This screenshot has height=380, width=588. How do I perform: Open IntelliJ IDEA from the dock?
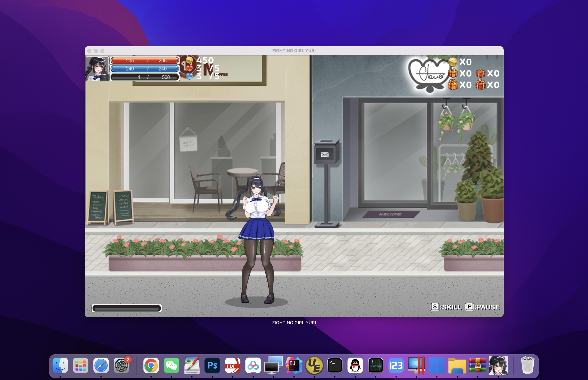(x=294, y=365)
